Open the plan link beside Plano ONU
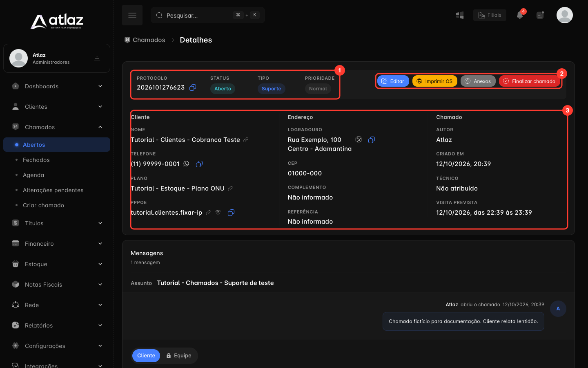Viewport: 588px width, 368px height. point(230,188)
